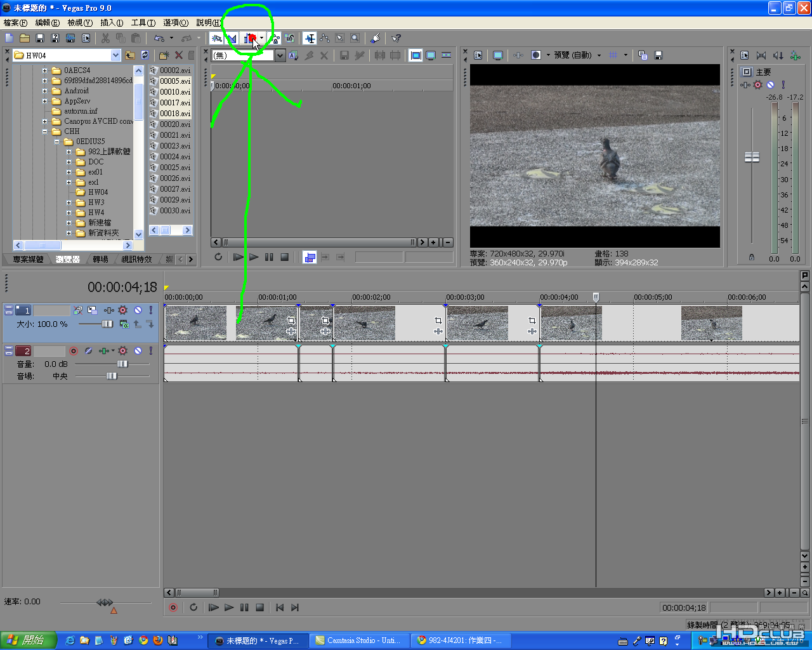This screenshot has width=812, height=650.
Task: Open the HW04 folder path dropdown
Action: pyautogui.click(x=115, y=56)
